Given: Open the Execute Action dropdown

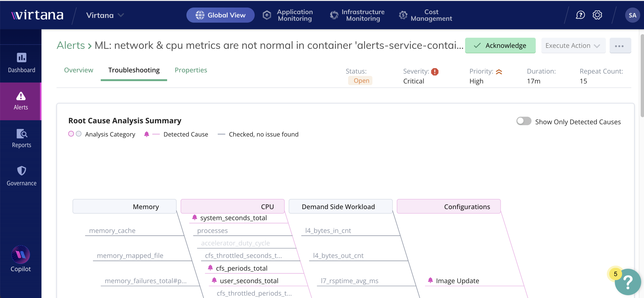Looking at the screenshot, I should pyautogui.click(x=573, y=46).
